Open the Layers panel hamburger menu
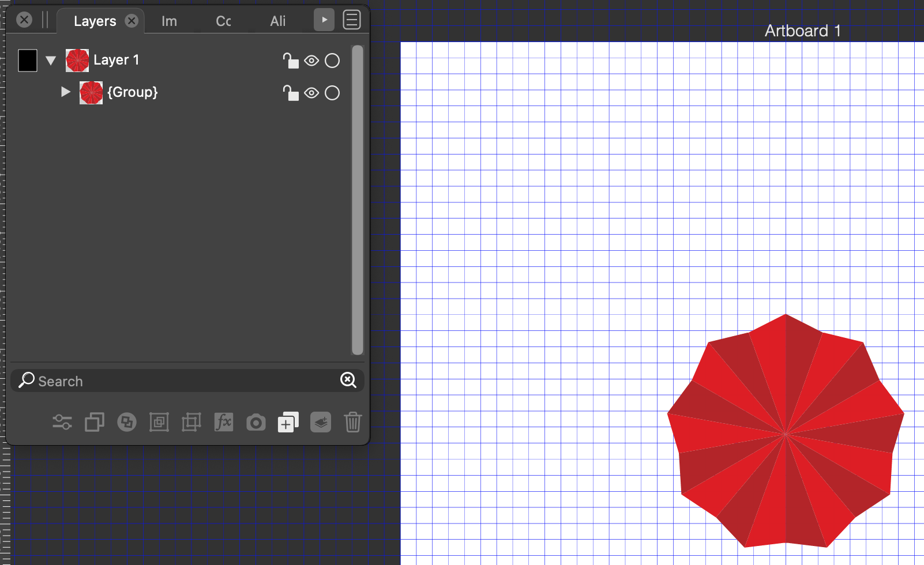Image resolution: width=924 pixels, height=565 pixels. (352, 20)
